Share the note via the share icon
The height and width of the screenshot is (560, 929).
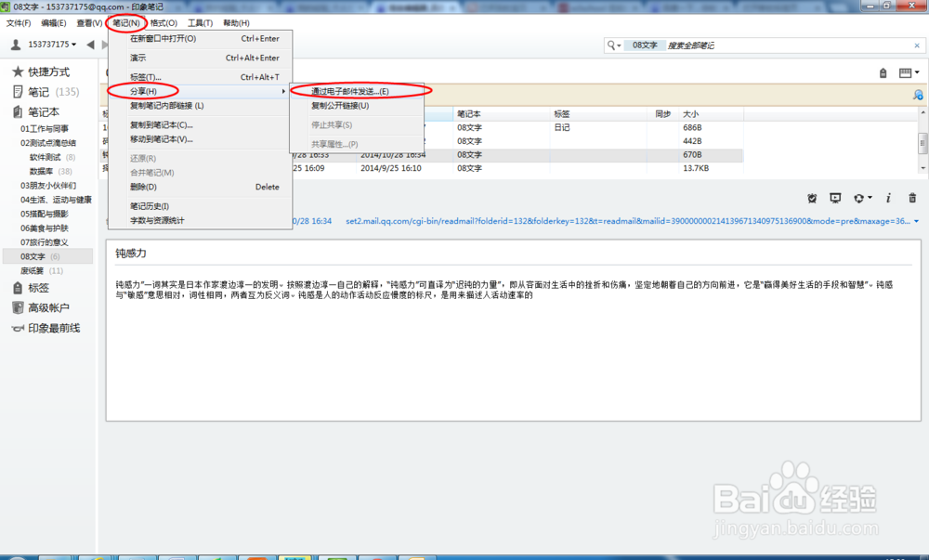tap(860, 198)
